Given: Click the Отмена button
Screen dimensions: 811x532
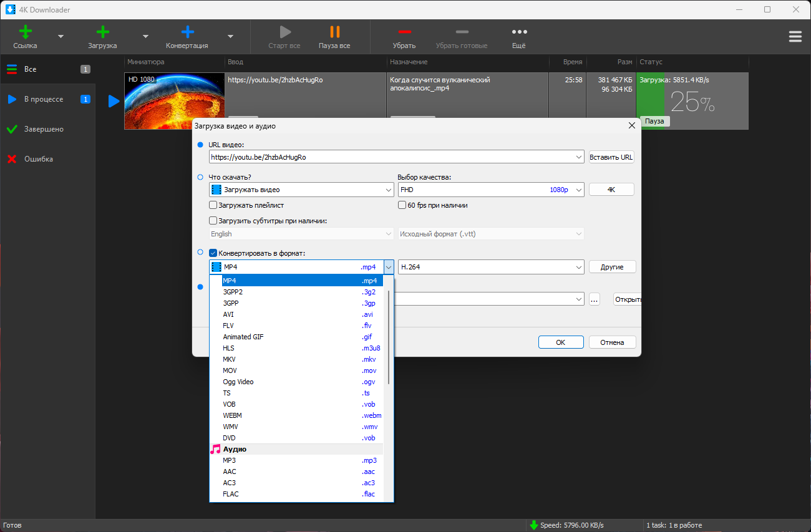Looking at the screenshot, I should [612, 342].
